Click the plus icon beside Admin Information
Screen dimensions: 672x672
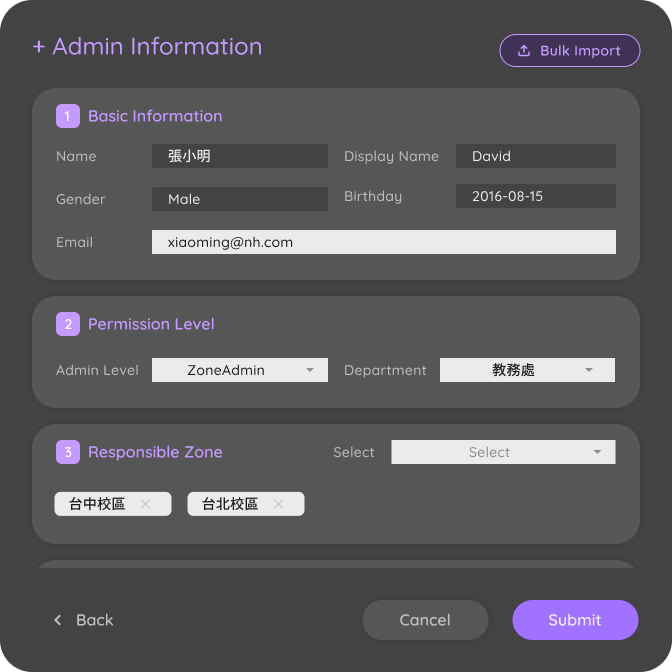[x=39, y=47]
